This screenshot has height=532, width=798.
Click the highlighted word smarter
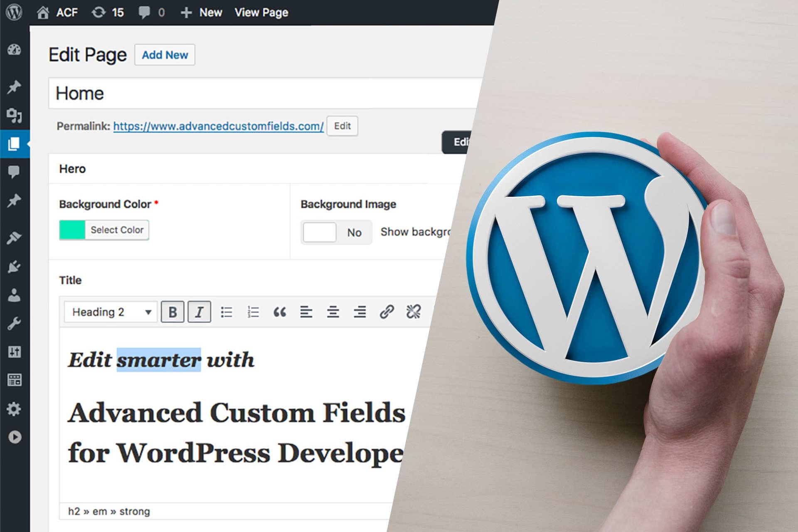159,360
